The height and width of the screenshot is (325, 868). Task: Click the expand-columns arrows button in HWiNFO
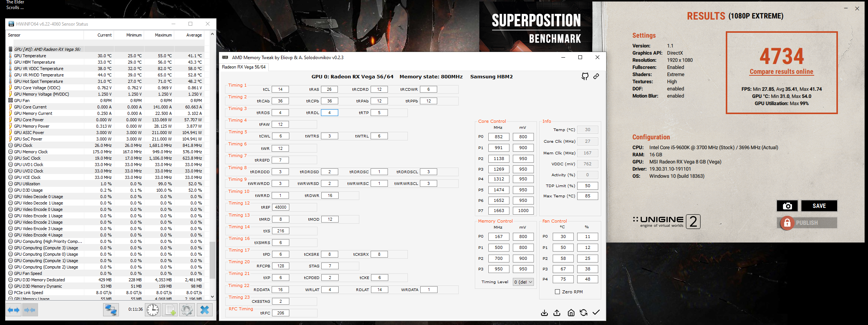(x=14, y=310)
